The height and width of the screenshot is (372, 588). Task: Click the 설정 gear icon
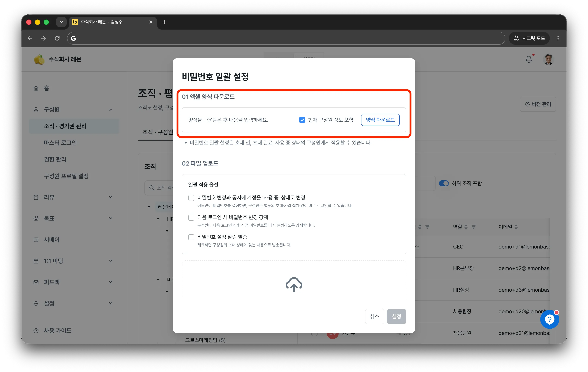pyautogui.click(x=36, y=303)
